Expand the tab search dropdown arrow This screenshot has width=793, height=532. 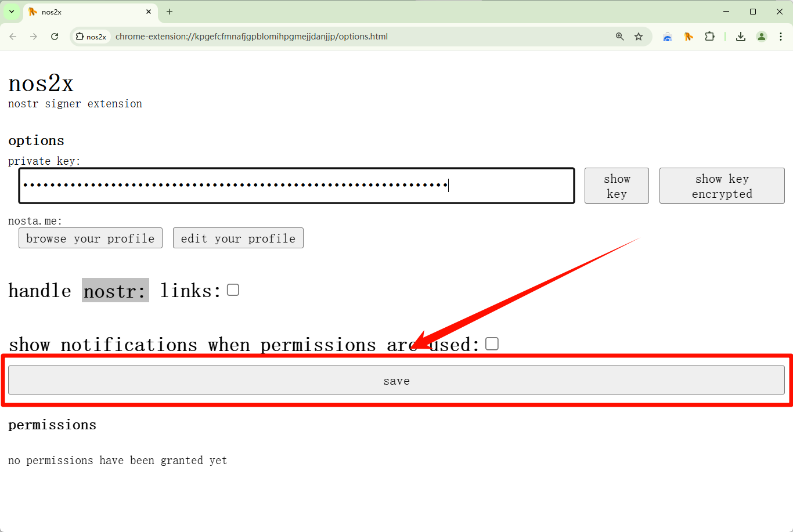coord(12,12)
